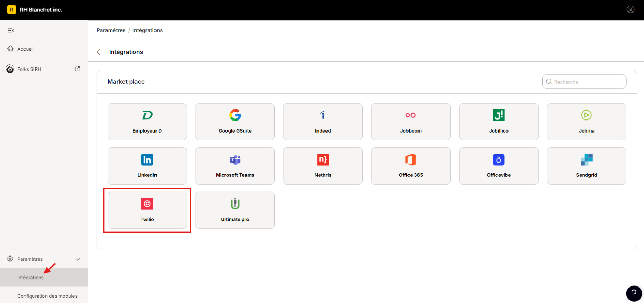Click the RH Blanchet inc. logo
The width and height of the screenshot is (644, 303).
pyautogui.click(x=11, y=10)
